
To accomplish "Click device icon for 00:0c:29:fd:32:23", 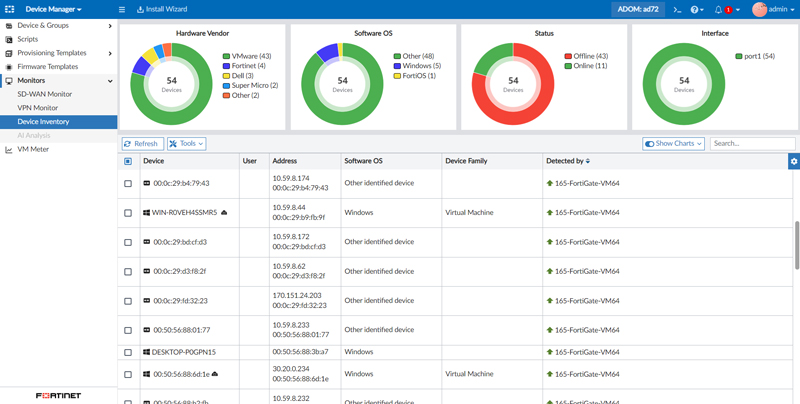I will (x=146, y=301).
